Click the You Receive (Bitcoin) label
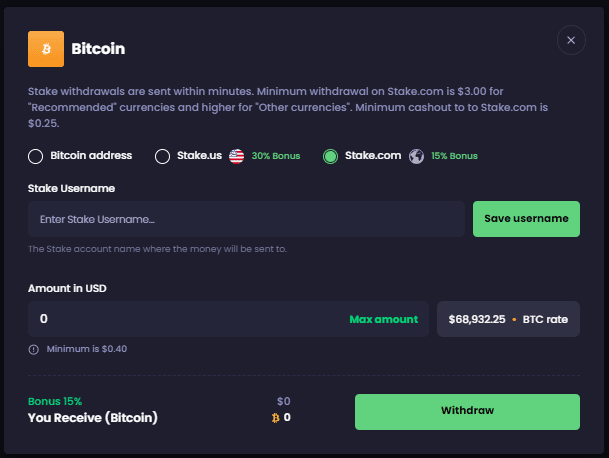Screen dimensions: 609x458 (93, 417)
